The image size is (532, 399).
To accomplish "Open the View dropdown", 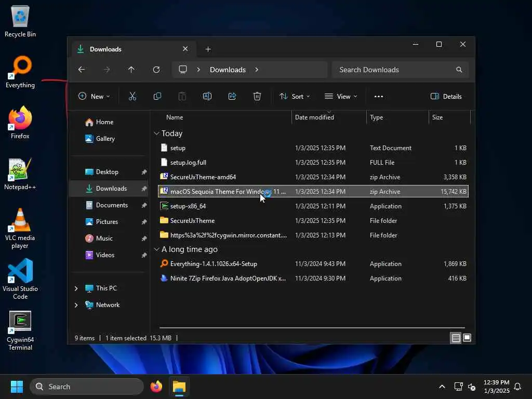I will click(341, 96).
